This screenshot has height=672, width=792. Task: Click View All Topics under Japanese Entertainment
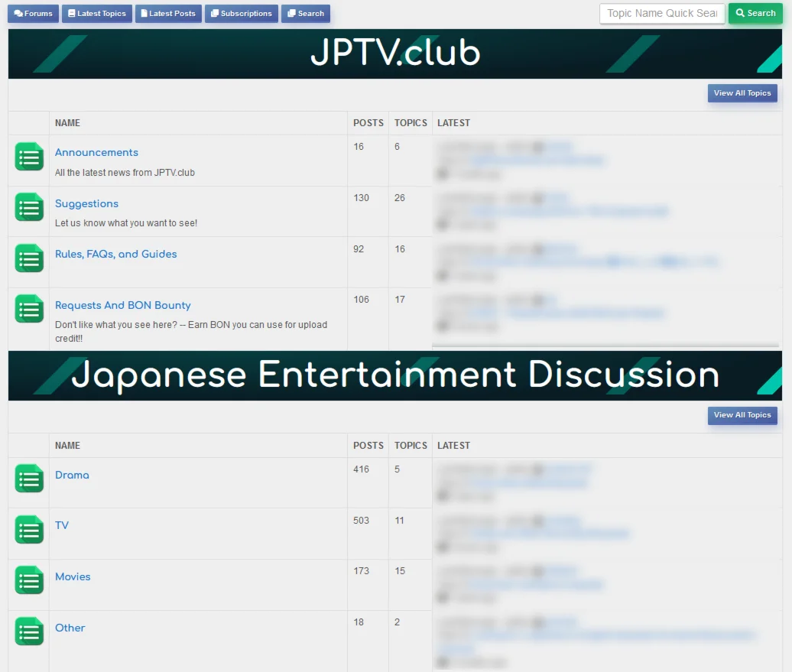(x=742, y=415)
